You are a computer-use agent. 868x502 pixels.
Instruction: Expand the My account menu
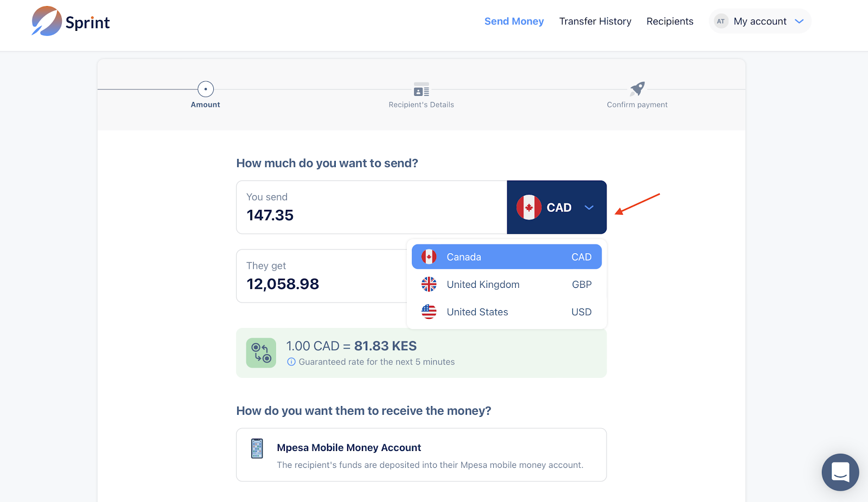[799, 22]
